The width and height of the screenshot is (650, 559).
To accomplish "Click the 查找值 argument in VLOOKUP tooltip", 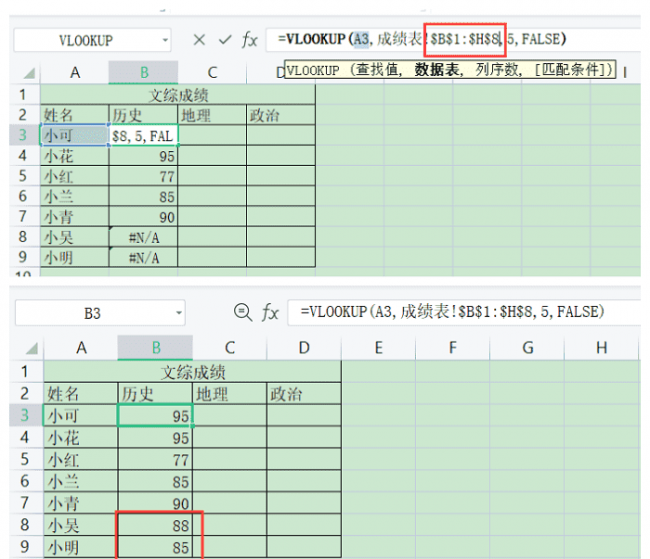I will [x=376, y=70].
